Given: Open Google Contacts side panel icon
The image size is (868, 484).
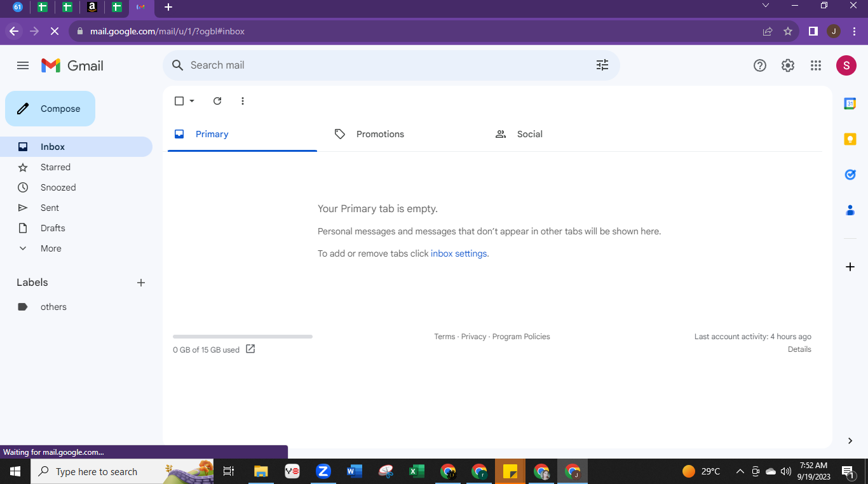Looking at the screenshot, I should click(x=850, y=210).
